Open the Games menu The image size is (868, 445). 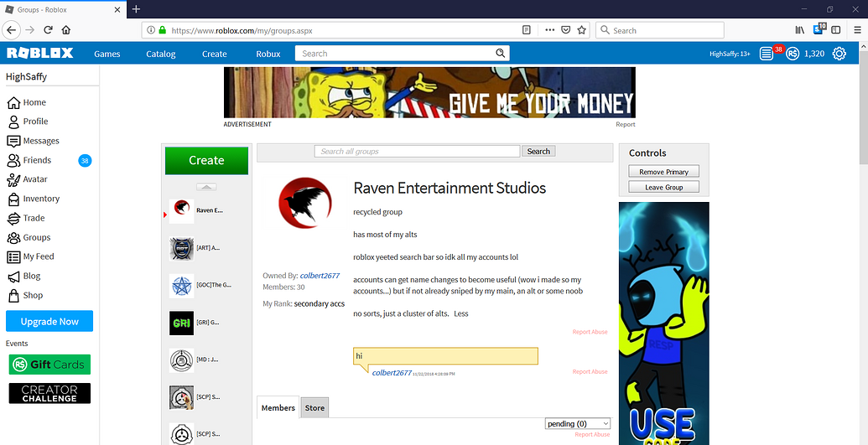107,54
